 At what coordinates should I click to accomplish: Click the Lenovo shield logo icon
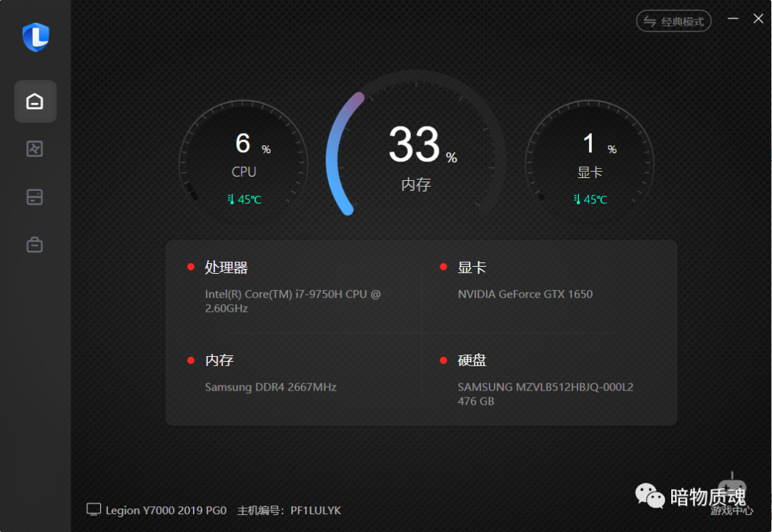pos(36,37)
